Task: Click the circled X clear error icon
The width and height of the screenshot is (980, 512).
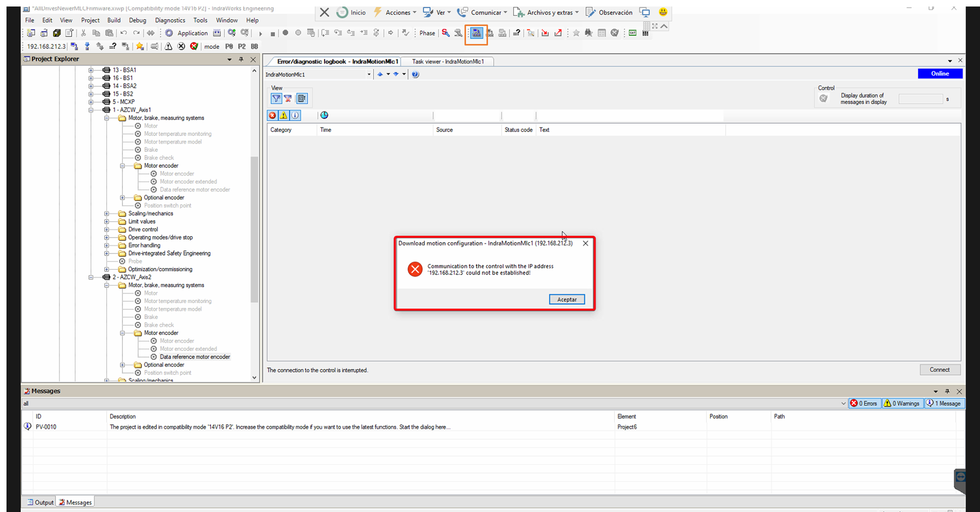Action: pyautogui.click(x=181, y=46)
